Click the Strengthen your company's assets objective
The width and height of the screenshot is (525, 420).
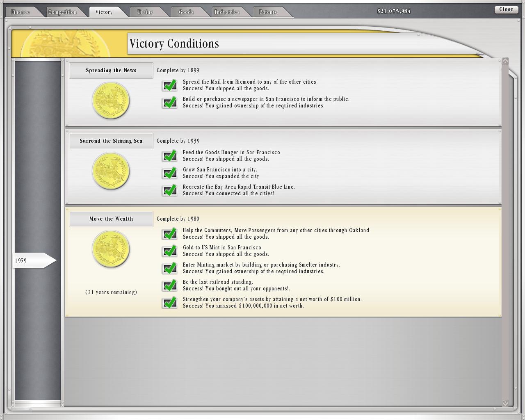[x=272, y=299]
